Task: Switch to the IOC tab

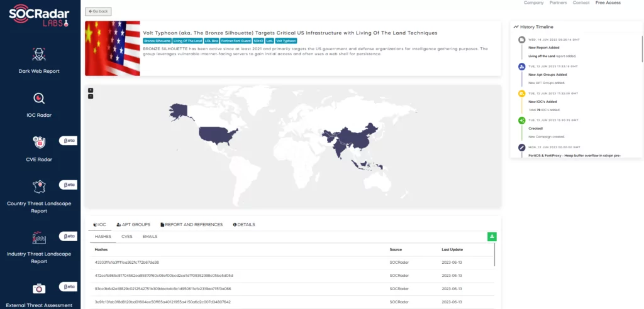Action: pyautogui.click(x=100, y=224)
